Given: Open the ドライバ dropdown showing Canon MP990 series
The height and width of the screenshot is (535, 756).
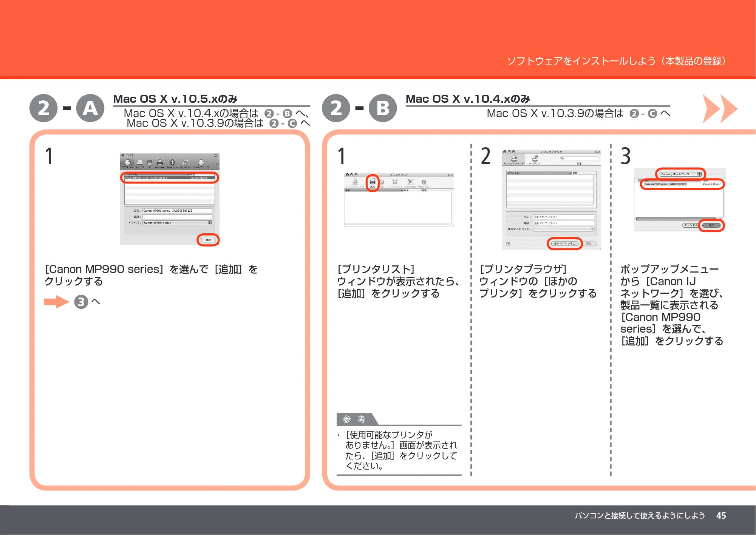Looking at the screenshot, I should (177, 223).
